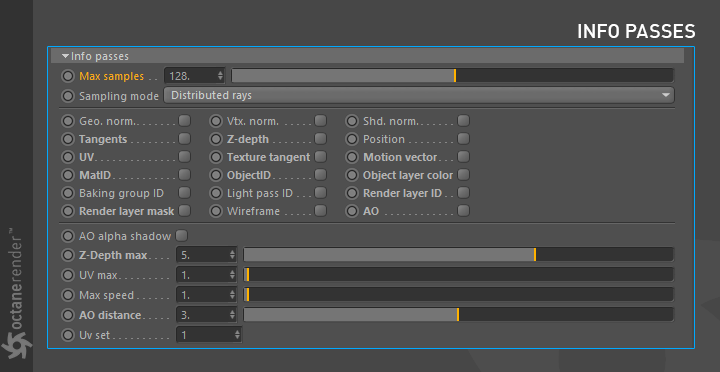The height and width of the screenshot is (372, 720).
Task: Adjust the UV max stepper arrows
Action: click(232, 275)
